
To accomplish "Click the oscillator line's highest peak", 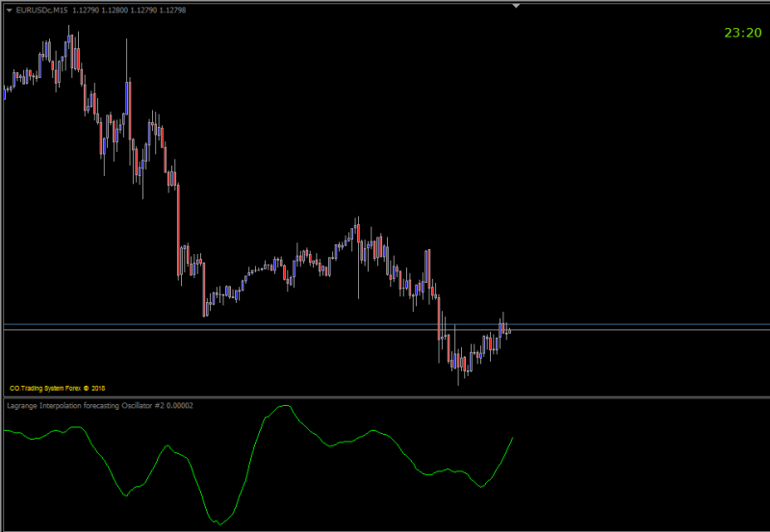I will [285, 406].
